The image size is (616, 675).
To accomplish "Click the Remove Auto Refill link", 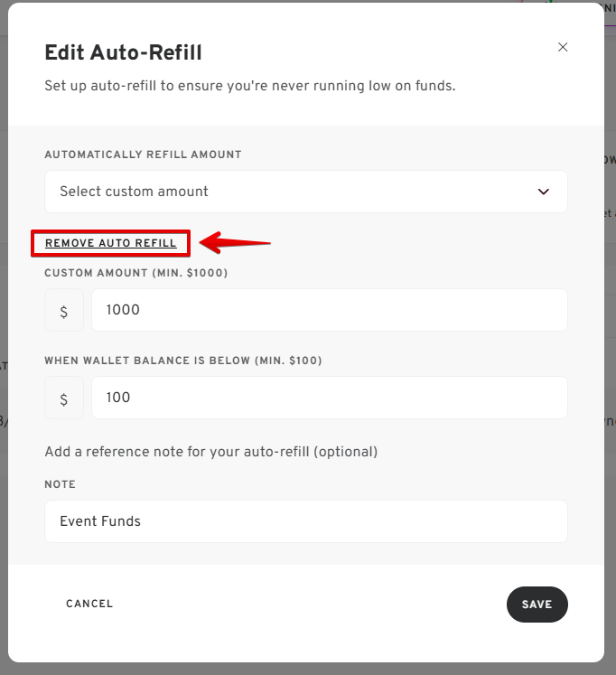I will 111,243.
